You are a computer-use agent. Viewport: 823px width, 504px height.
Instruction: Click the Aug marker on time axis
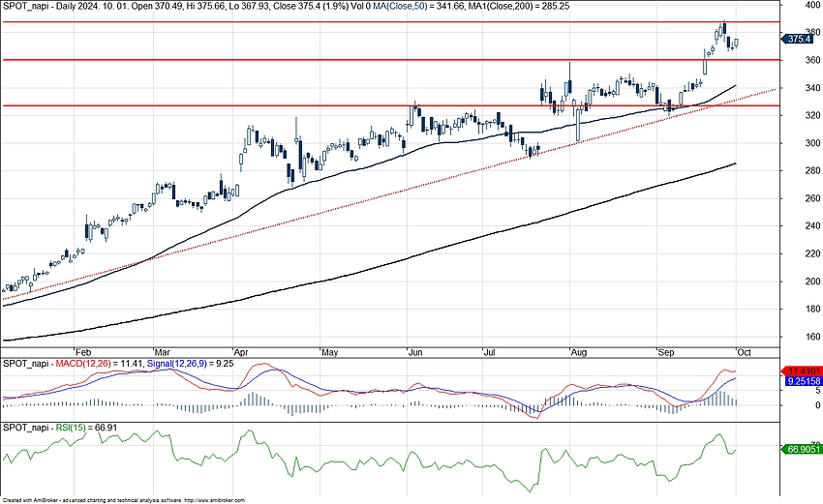tap(578, 352)
